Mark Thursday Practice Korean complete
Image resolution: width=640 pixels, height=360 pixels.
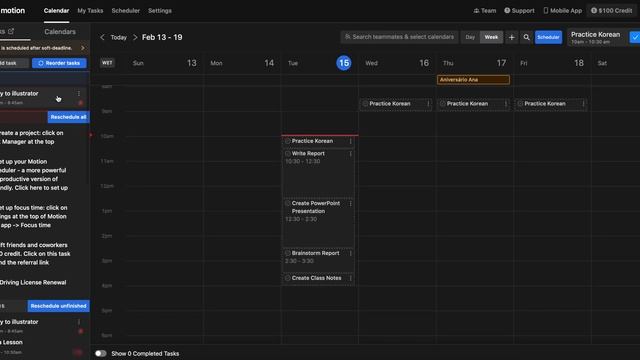point(442,104)
